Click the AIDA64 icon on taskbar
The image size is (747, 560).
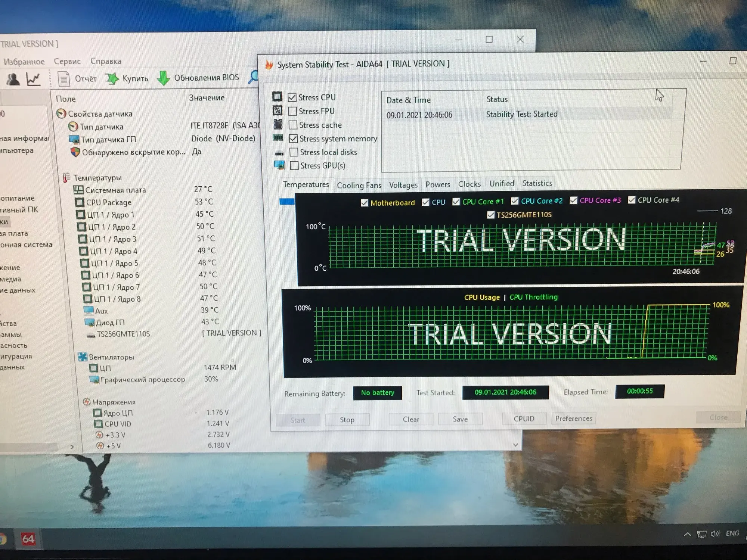28,539
